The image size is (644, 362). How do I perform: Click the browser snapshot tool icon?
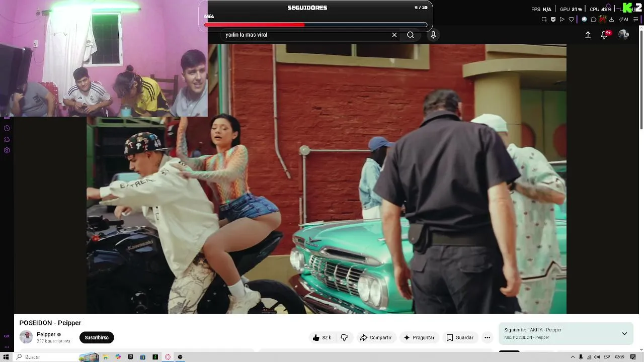pos(544,20)
